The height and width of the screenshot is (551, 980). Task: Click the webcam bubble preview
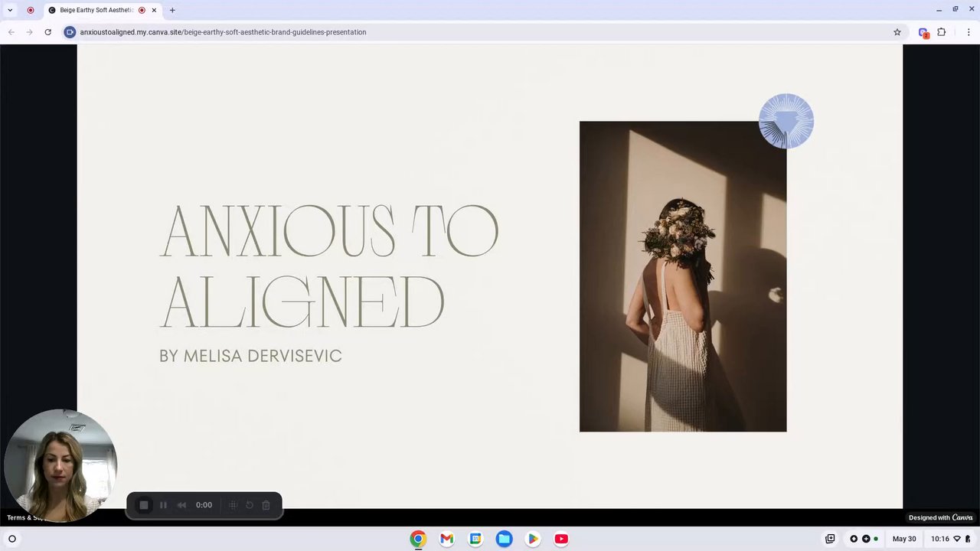60,465
